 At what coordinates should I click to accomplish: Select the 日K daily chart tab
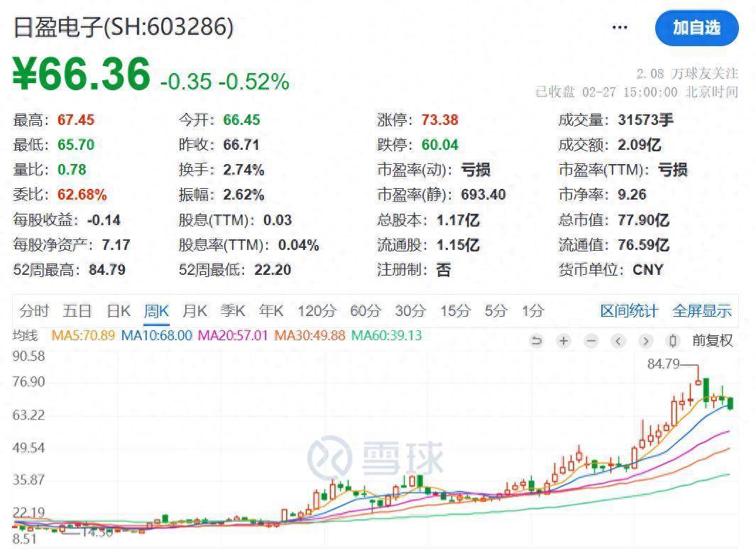(119, 310)
